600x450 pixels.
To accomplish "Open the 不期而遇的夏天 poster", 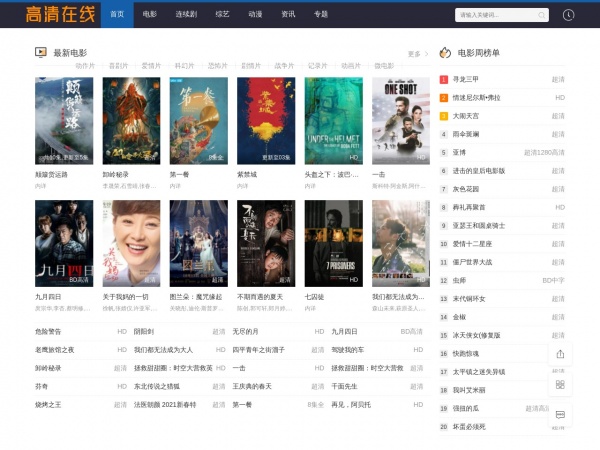I will [266, 243].
